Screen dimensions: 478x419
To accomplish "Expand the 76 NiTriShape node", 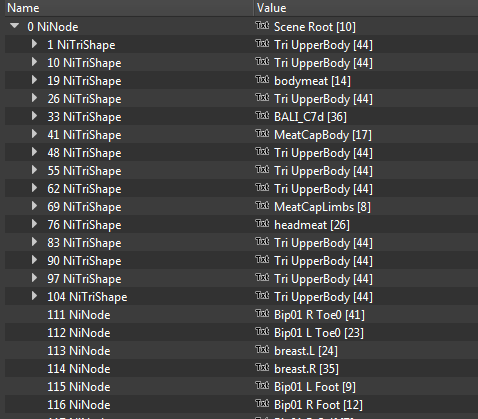I will 34,224.
